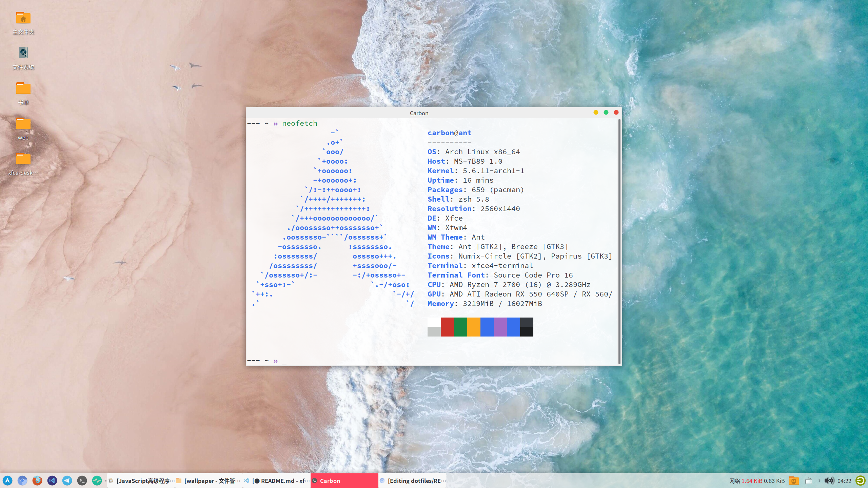The image size is (868, 488).
Task: Launch terminal emulator from panel
Action: pos(82,481)
